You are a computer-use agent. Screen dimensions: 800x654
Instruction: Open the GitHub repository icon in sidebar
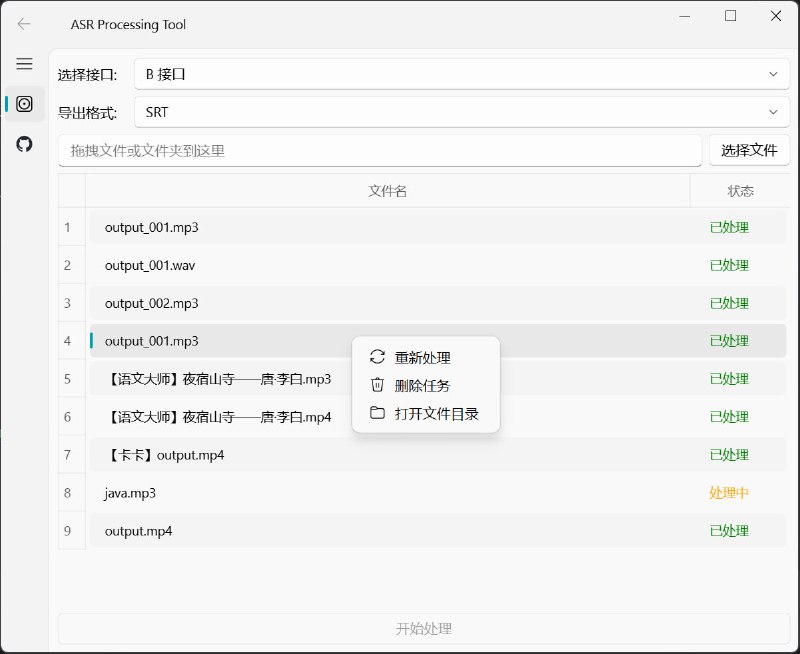click(x=24, y=143)
